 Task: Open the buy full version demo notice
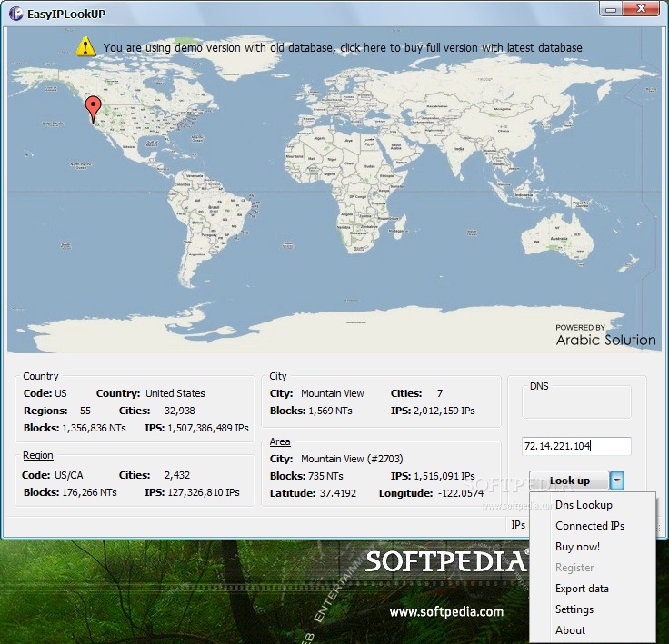point(343,47)
